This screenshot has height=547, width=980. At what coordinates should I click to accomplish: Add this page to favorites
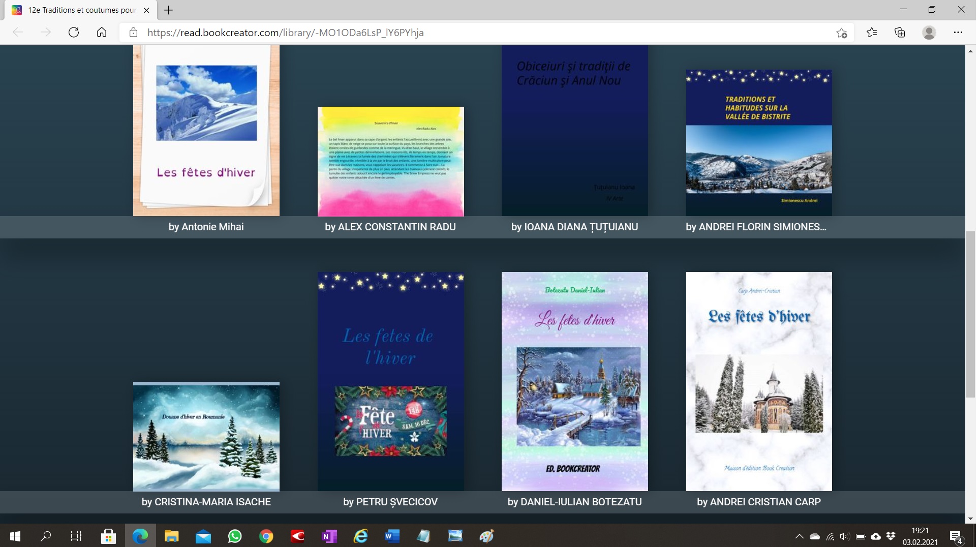[x=841, y=33]
